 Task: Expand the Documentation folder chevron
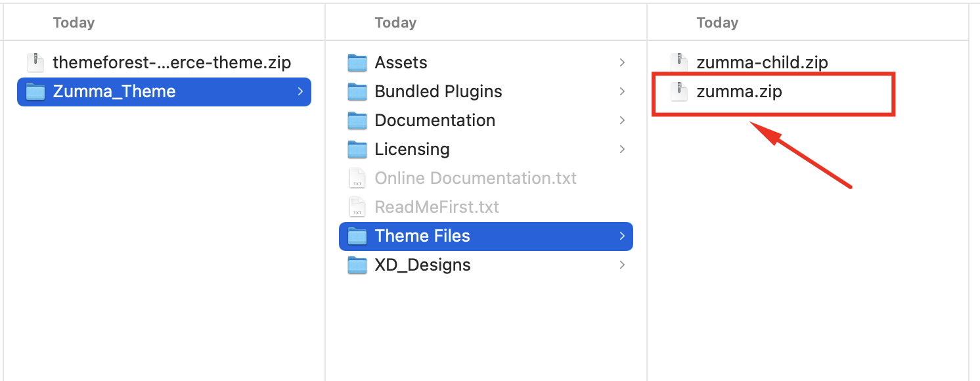pyautogui.click(x=621, y=120)
